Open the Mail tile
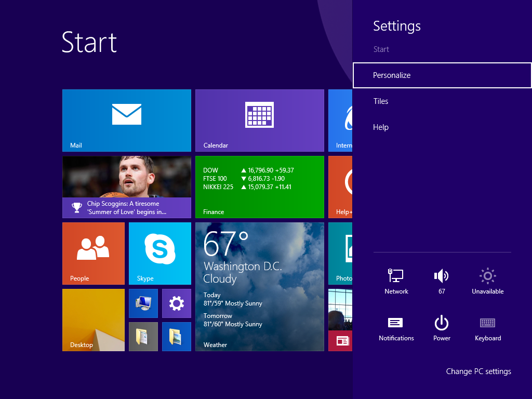Screen dimensions: 532x399 click(126, 120)
